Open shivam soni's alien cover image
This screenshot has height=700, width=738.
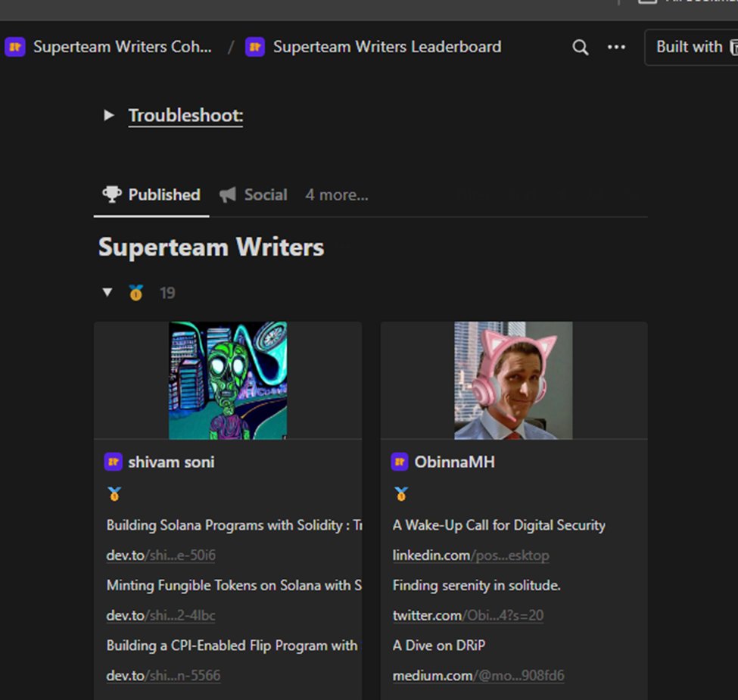pos(228,381)
